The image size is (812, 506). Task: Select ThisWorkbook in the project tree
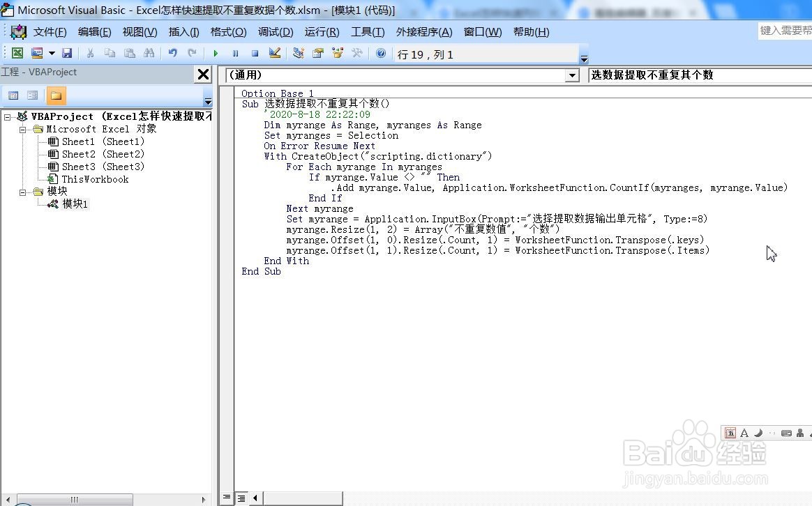[x=95, y=180]
